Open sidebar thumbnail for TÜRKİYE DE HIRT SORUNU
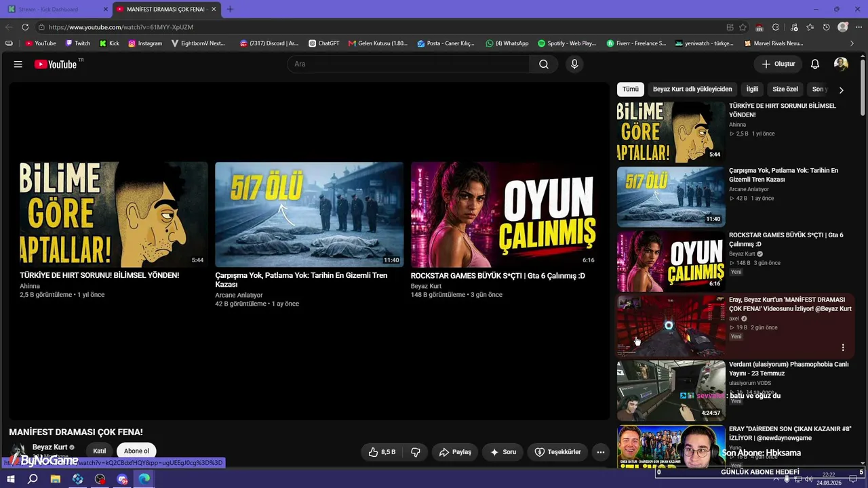This screenshot has width=868, height=488. tap(671, 132)
